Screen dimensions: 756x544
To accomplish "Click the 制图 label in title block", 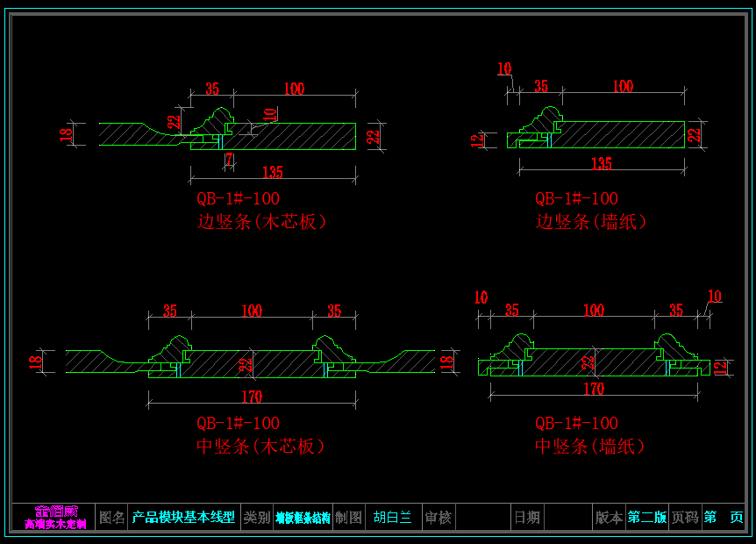I will pos(348,518).
